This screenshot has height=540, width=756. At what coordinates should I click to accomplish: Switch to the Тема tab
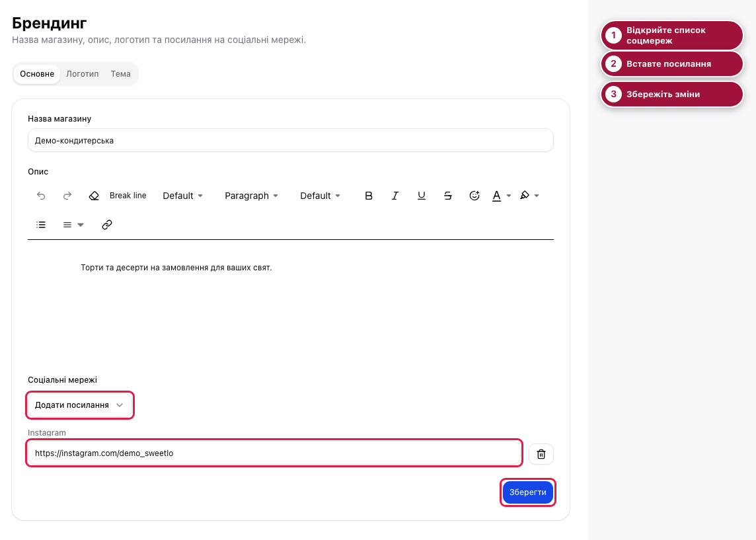tap(120, 74)
